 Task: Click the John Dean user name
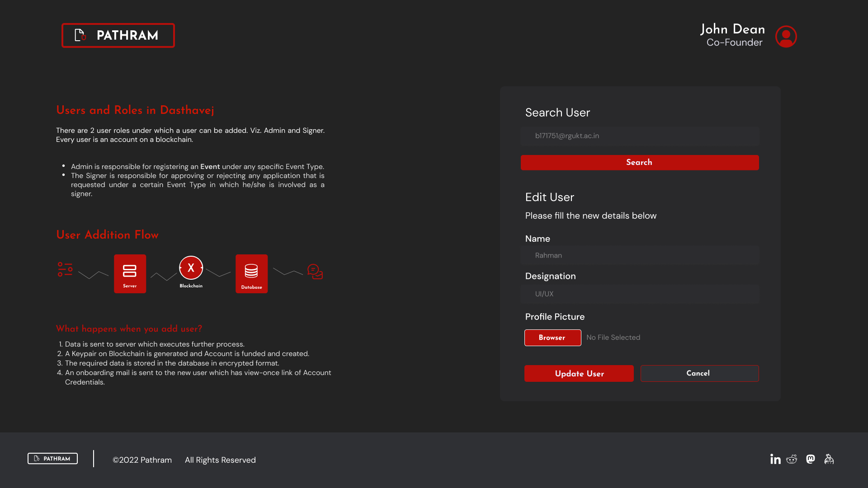[x=732, y=29]
